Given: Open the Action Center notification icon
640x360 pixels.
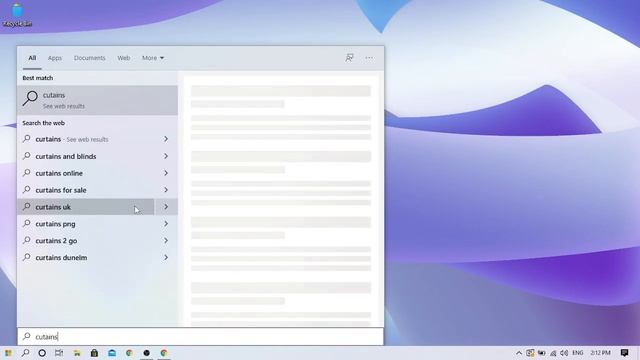Looking at the screenshot, I should point(624,353).
